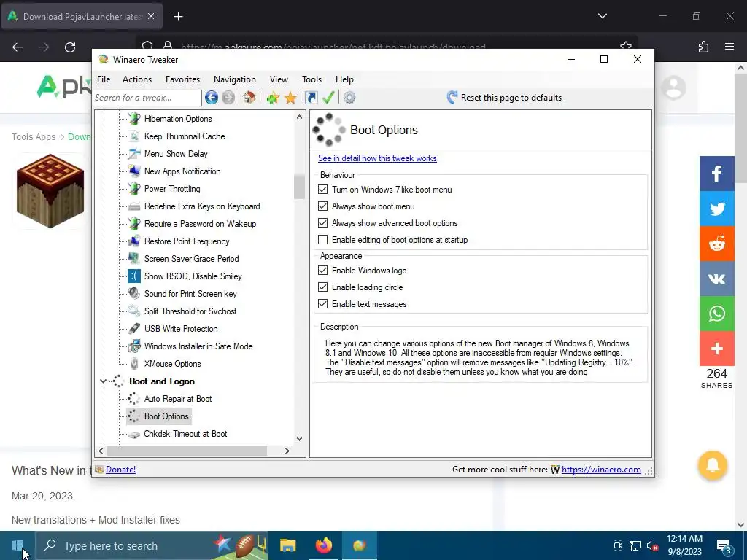Share page on Facebook
Viewport: 747px width, 560px height.
[x=717, y=174]
